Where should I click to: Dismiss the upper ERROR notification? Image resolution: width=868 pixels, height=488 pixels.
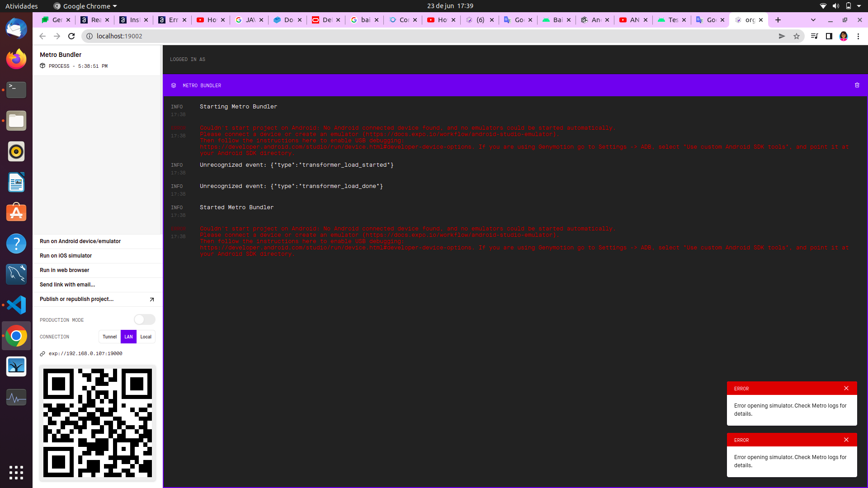point(846,388)
